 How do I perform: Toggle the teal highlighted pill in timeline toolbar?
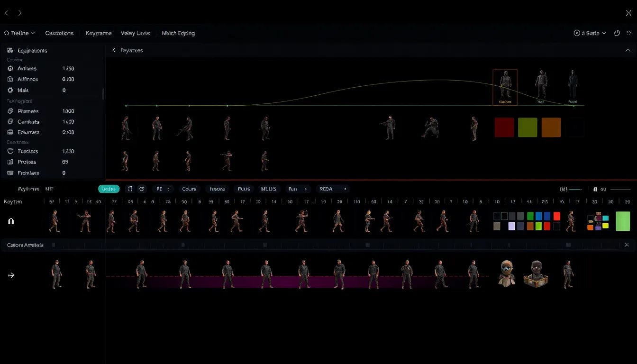click(x=109, y=189)
